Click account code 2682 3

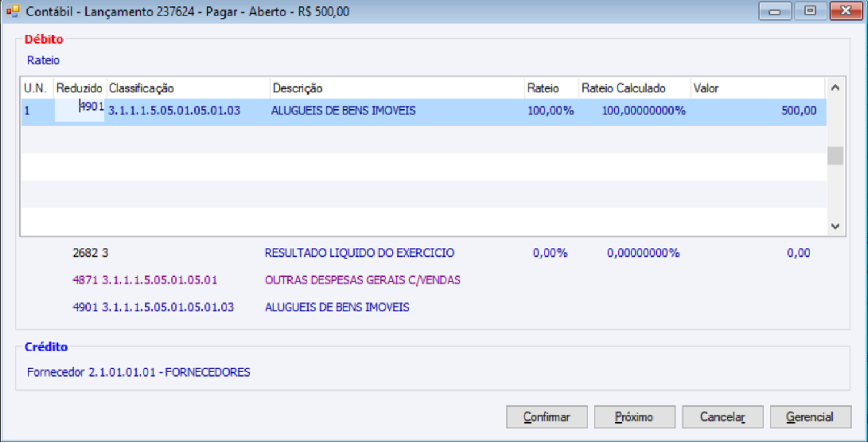point(91,253)
